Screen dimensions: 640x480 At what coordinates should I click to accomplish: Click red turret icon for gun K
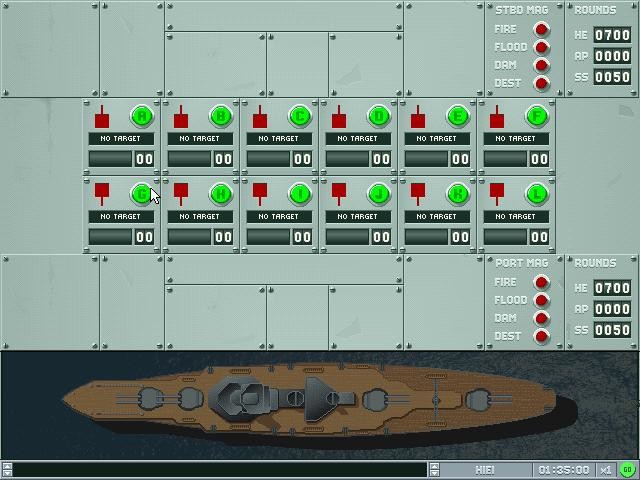click(x=418, y=194)
